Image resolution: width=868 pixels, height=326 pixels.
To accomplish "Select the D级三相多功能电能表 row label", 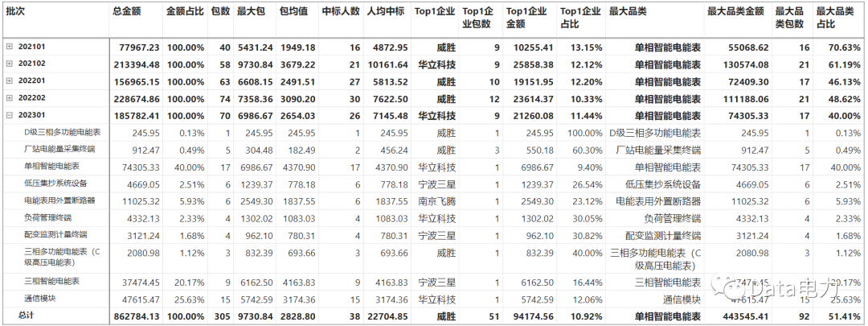I will (62, 132).
